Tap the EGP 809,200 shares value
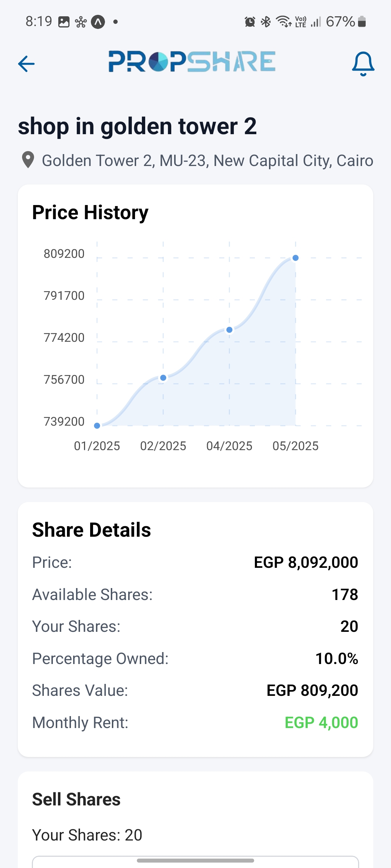 [312, 690]
